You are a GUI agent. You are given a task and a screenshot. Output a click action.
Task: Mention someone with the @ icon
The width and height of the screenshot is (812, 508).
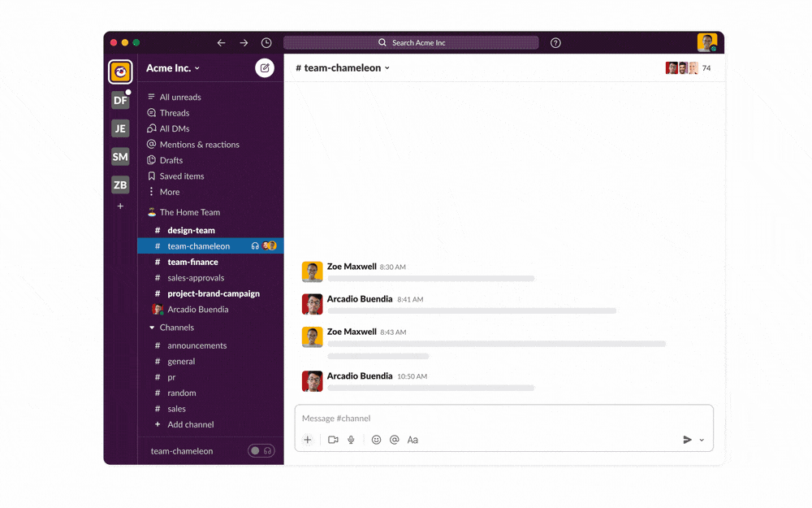pos(394,440)
